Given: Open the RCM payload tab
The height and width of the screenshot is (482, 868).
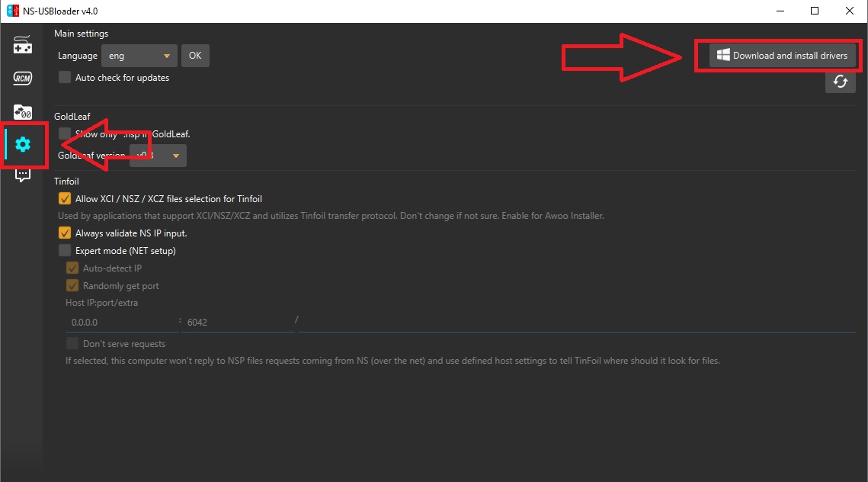Looking at the screenshot, I should point(22,78).
